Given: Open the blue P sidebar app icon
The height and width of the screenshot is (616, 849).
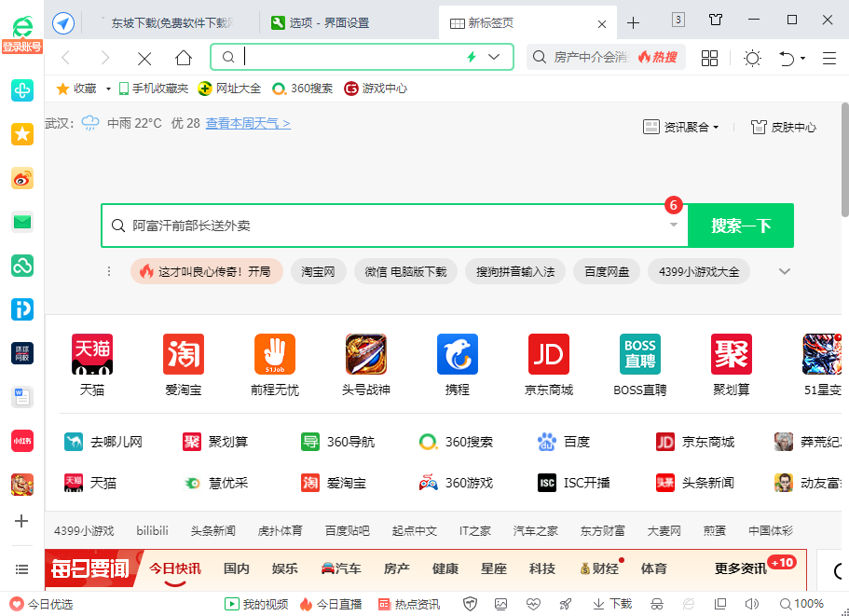Looking at the screenshot, I should pyautogui.click(x=22, y=309).
